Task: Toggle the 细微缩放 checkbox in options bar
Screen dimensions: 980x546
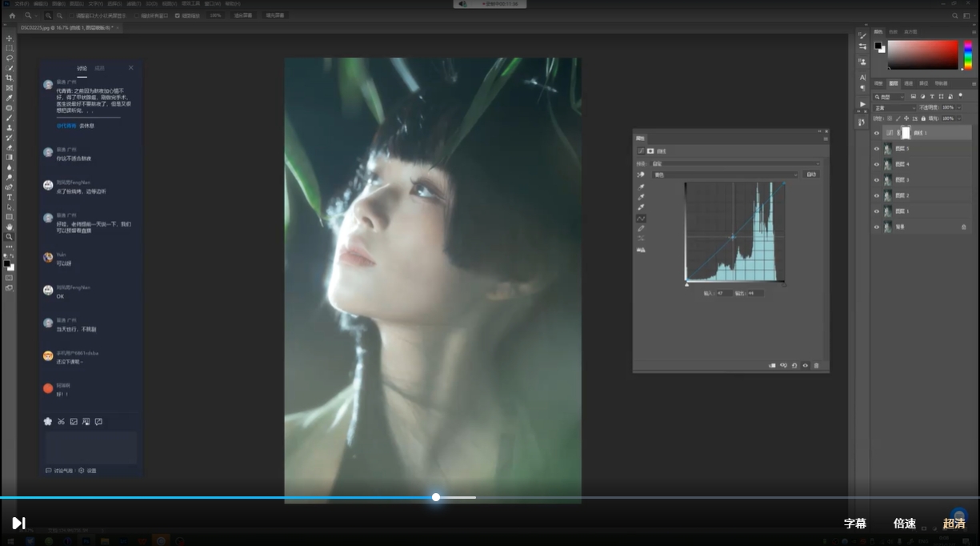Action: click(178, 15)
